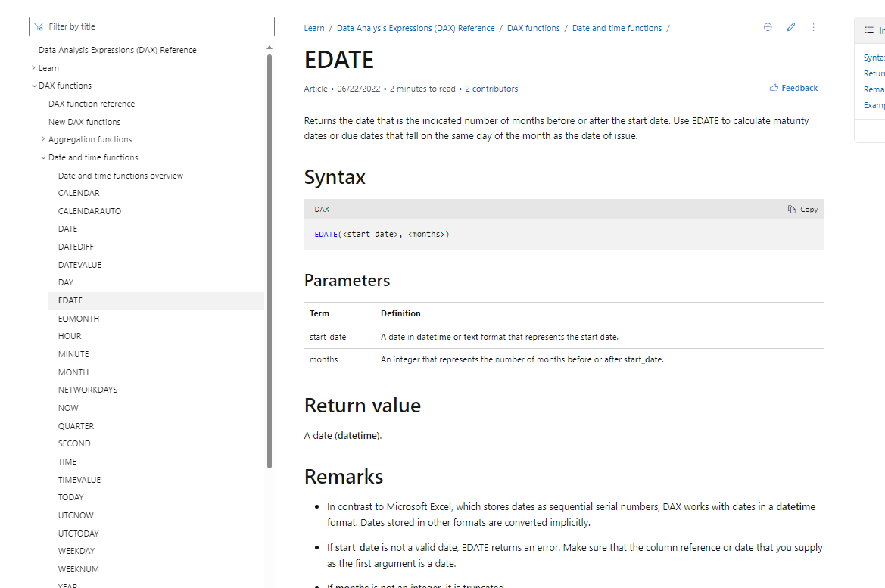
Task: Select NETWORKDAYS in the sidebar
Action: [x=88, y=390]
